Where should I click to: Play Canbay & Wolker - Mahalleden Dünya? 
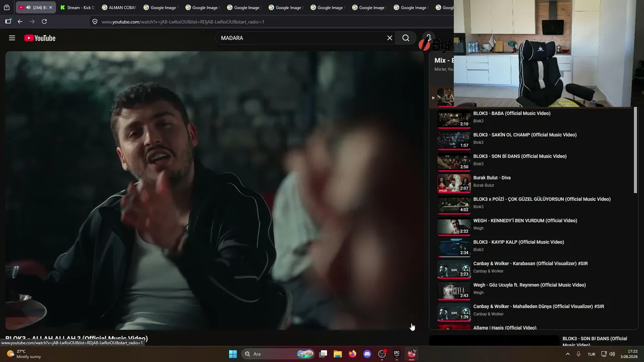(539, 306)
